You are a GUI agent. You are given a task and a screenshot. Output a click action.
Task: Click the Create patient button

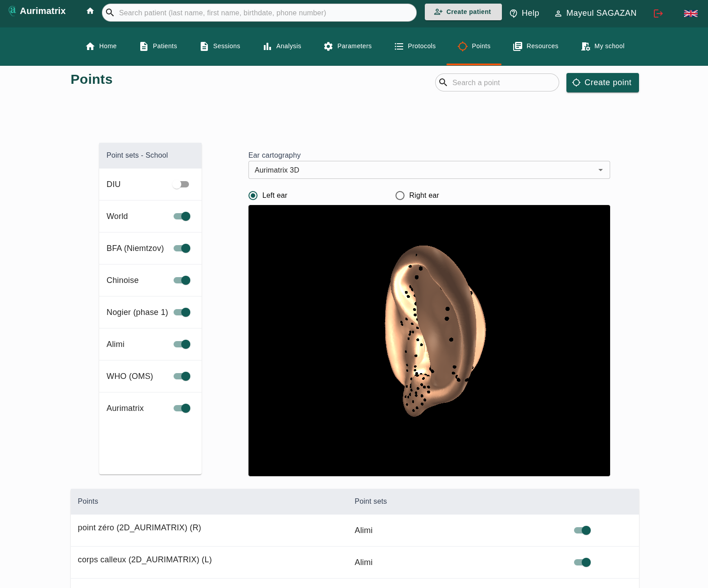(463, 12)
